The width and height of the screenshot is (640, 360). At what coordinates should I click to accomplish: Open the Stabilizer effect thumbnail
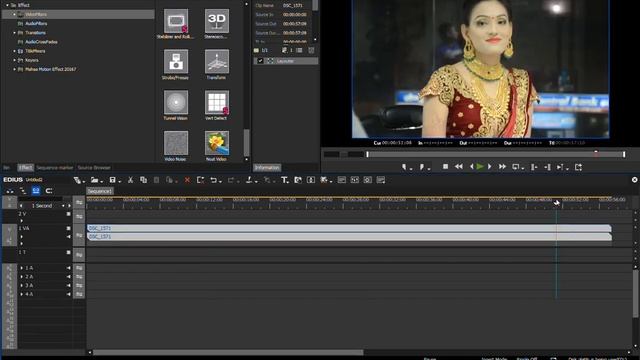coord(176,21)
